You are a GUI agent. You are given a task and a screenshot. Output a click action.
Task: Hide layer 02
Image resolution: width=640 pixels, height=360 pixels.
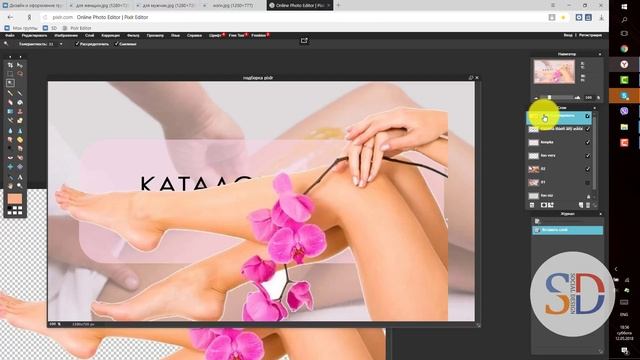coord(587,169)
